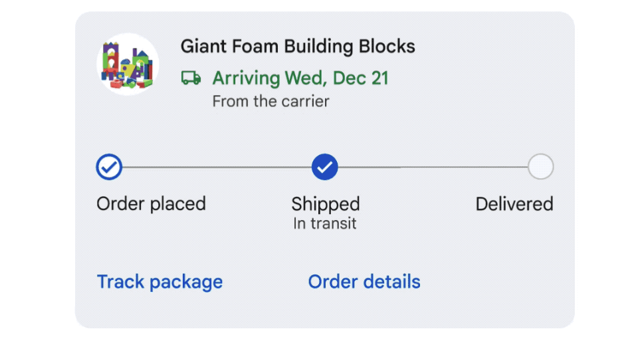Click the Shipped filled blue checkmark icon
This screenshot has height=339, width=644.
tap(324, 167)
